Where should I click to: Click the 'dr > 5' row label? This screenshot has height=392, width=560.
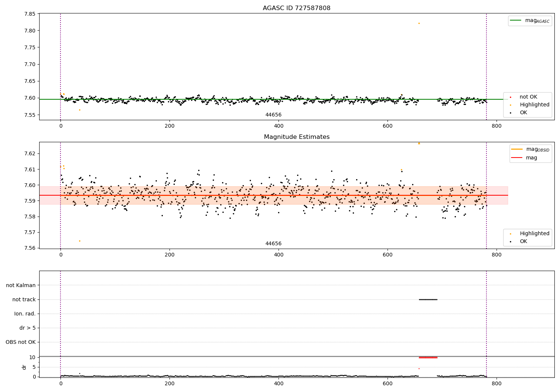(x=28, y=328)
